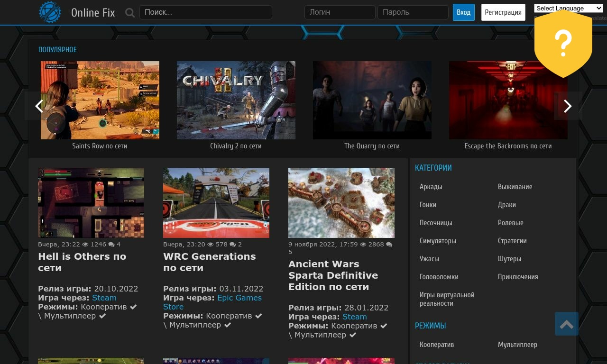Select the Аркады category

pyautogui.click(x=431, y=187)
